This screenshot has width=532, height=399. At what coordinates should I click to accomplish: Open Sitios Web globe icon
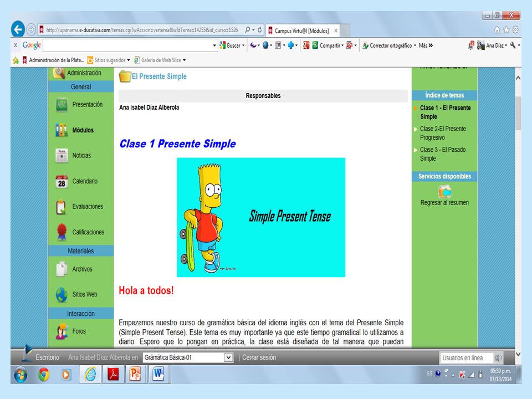click(62, 294)
